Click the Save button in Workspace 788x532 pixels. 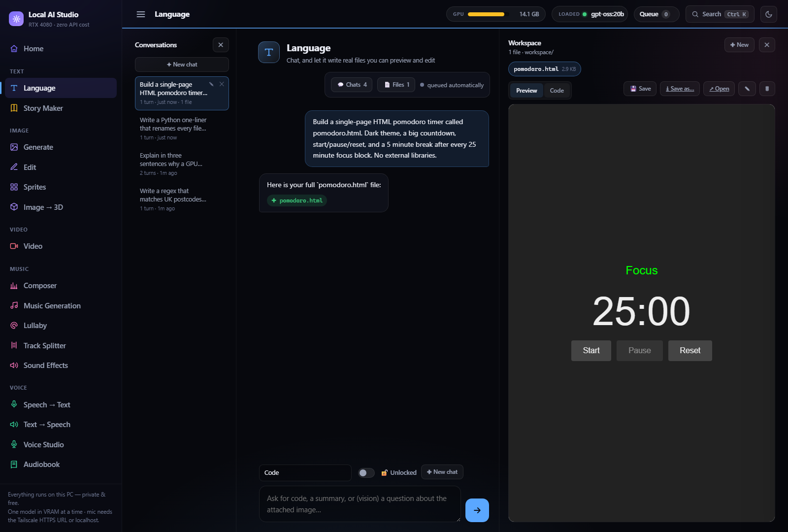[x=640, y=89]
